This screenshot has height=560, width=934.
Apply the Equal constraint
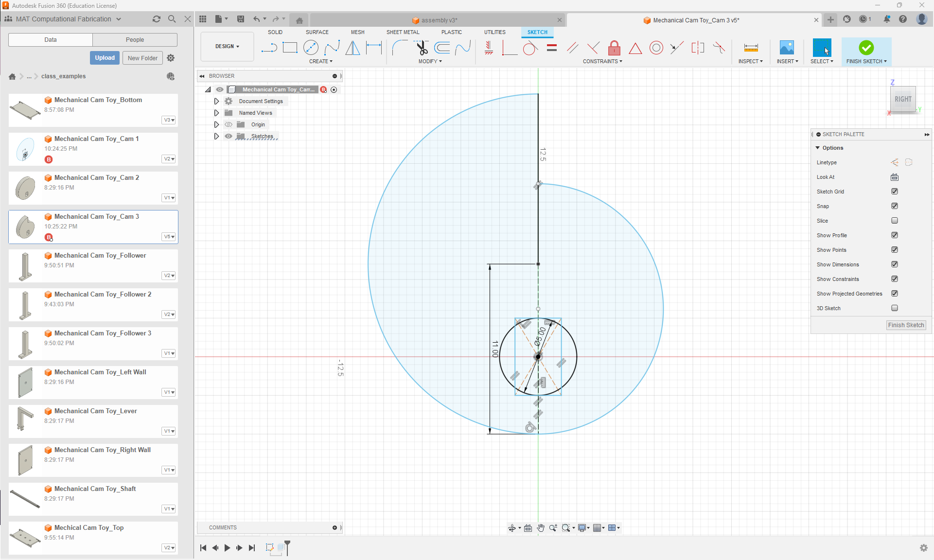551,48
